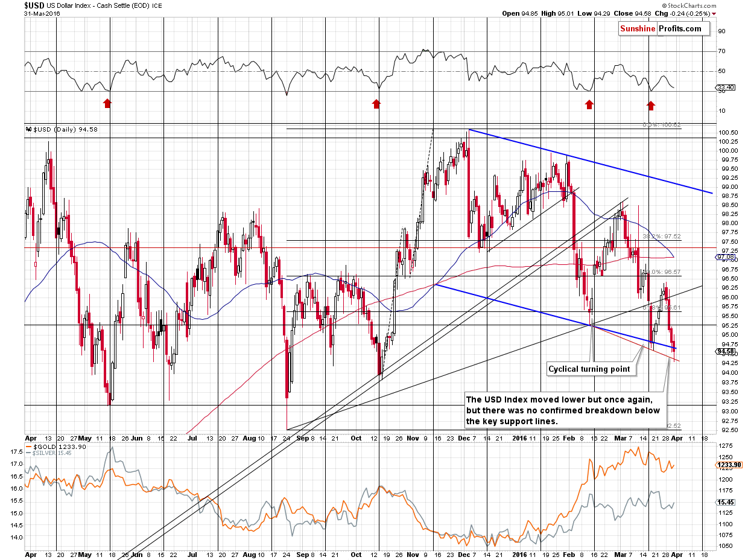
Task: Click the red arrow under RSI near mid-March
Action: [x=651, y=105]
